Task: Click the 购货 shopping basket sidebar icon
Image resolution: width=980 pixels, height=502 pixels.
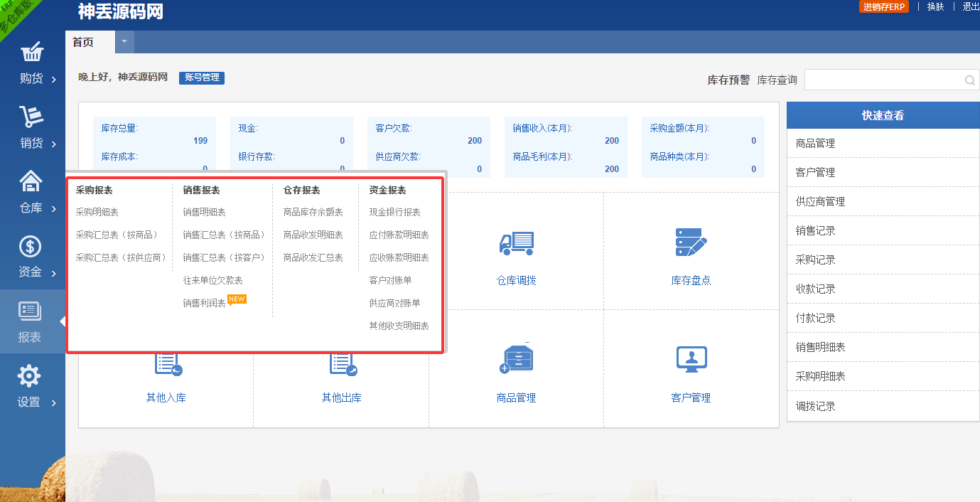Action: [x=31, y=53]
